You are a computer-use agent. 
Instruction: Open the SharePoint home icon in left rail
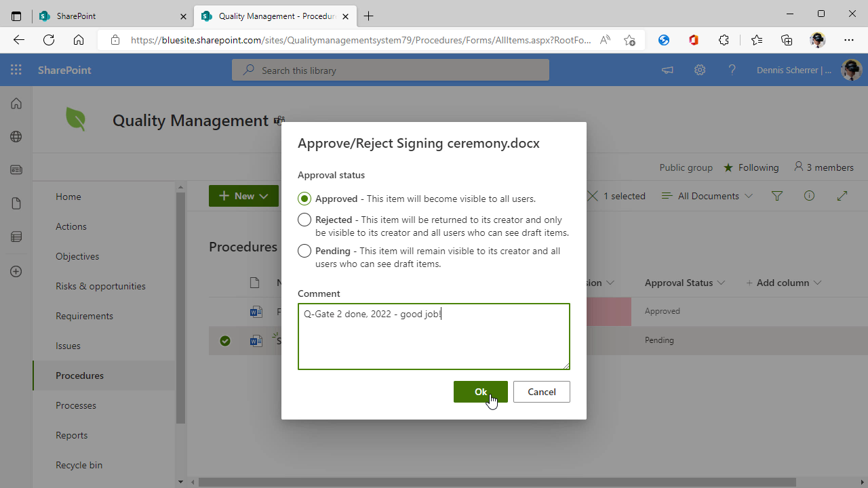click(16, 103)
